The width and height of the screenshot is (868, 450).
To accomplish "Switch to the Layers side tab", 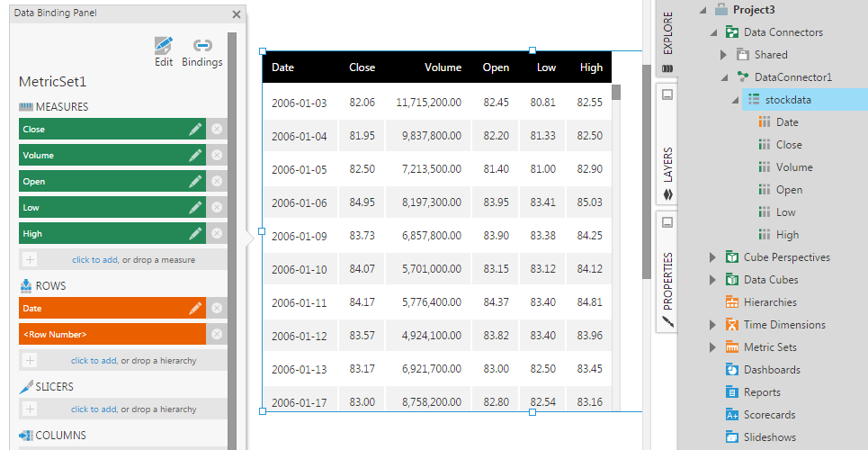I will coord(667,166).
